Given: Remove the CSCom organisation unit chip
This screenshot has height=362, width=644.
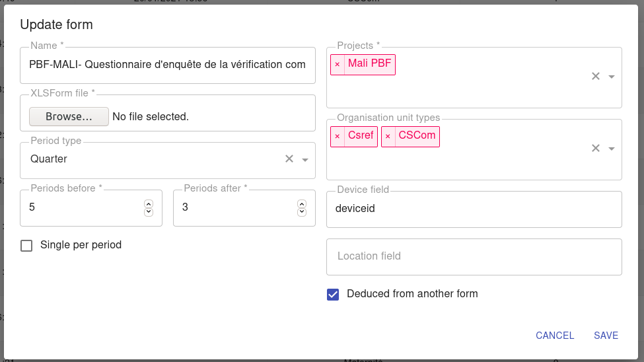Looking at the screenshot, I should [388, 137].
